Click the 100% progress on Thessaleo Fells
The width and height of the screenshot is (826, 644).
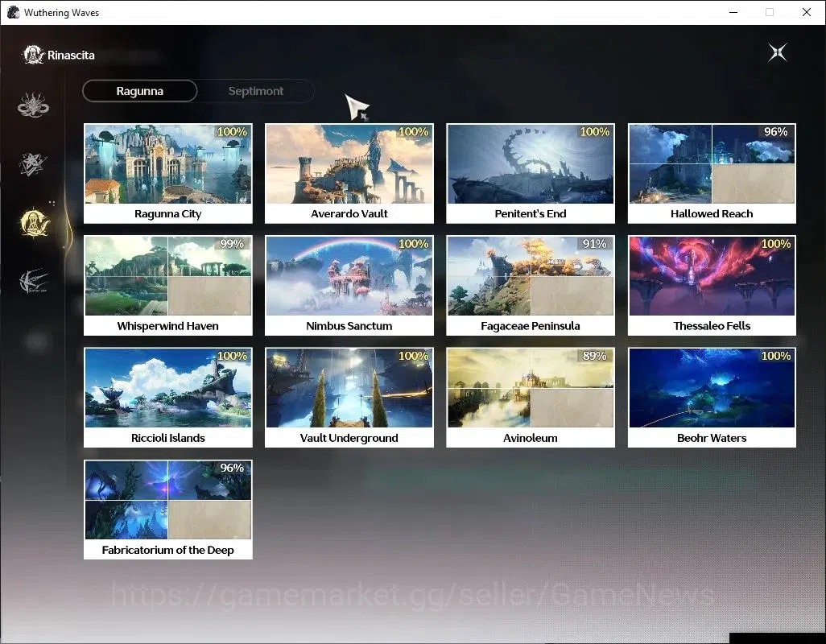[775, 244]
